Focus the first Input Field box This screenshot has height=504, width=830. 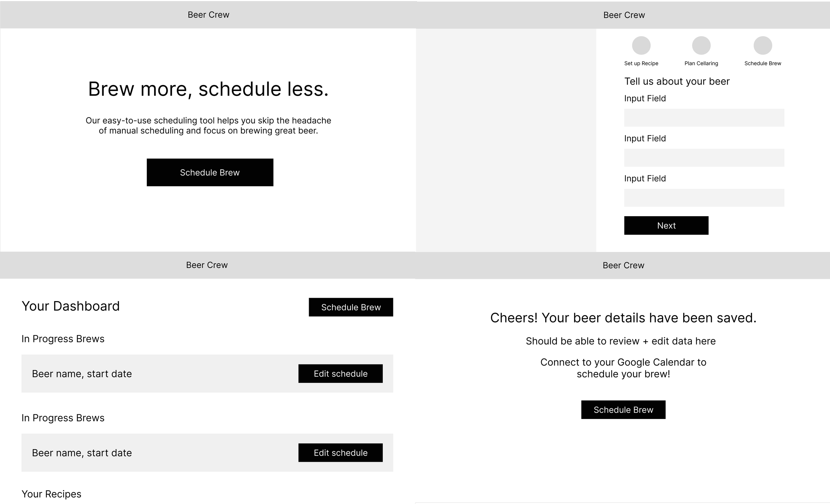(704, 118)
